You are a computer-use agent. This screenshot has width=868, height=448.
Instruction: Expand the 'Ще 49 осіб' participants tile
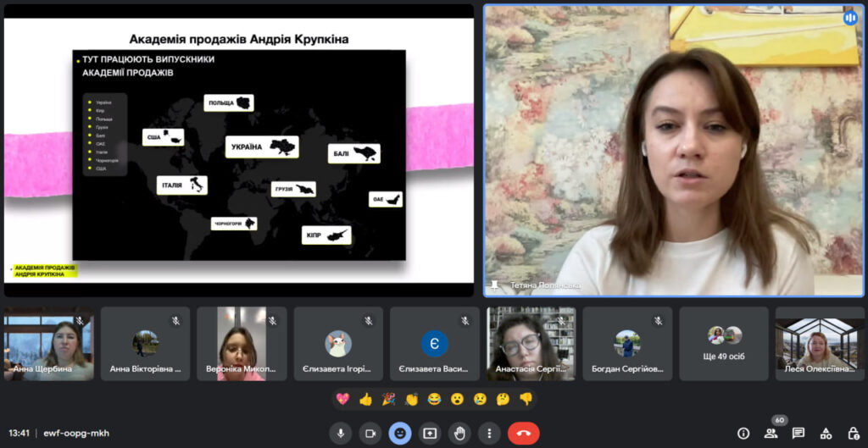[x=724, y=344]
